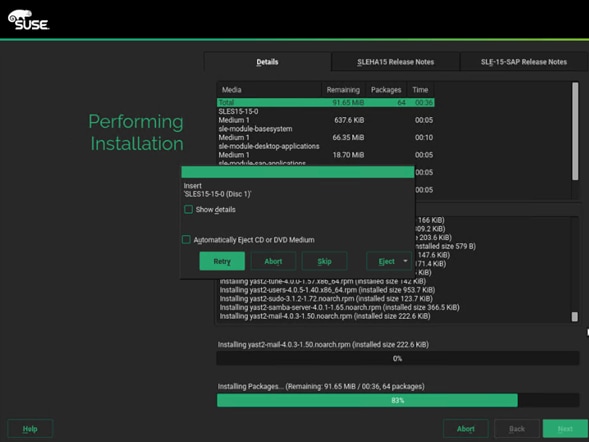Click the yast2-users-4.0.5 log line
589x442 pixels.
[327, 290]
